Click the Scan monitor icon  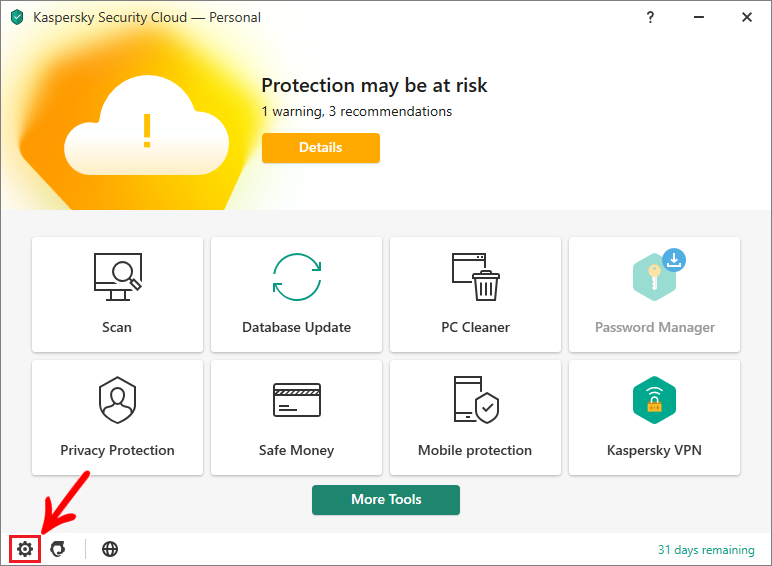[x=118, y=277]
